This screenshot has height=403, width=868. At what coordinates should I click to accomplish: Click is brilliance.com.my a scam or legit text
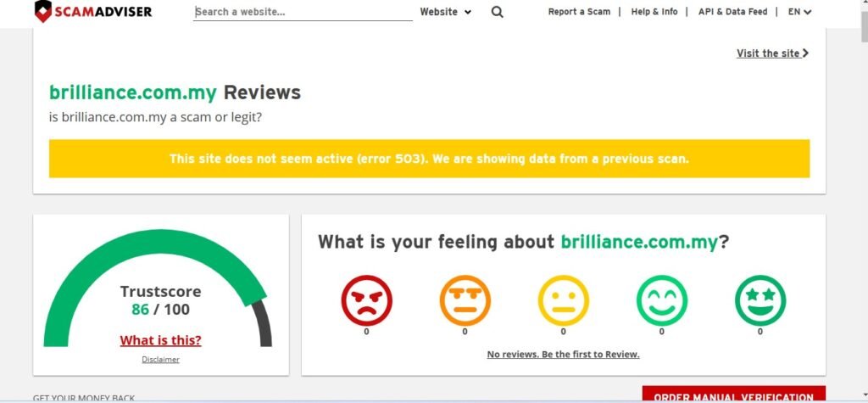point(156,118)
